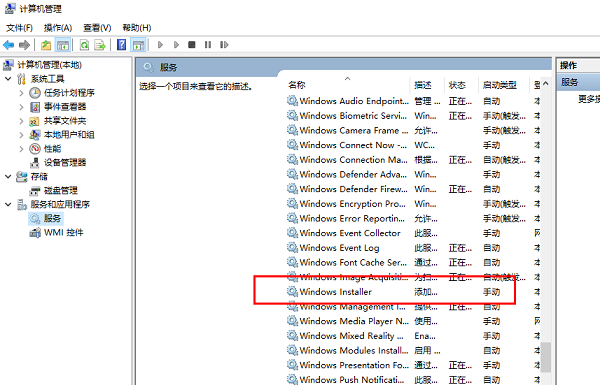Screen dimensions: 600x385
Task: Select Windows Error Reporting service row
Action: click(412, 219)
